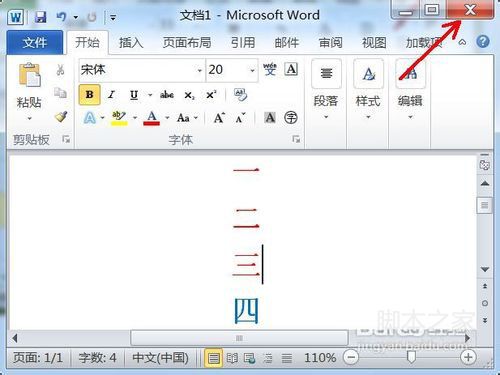Toggle Underline formatting

(x=134, y=95)
